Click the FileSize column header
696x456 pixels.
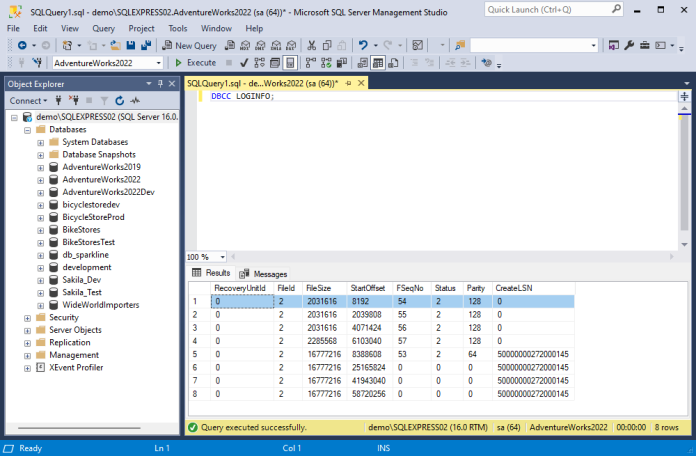click(325, 288)
